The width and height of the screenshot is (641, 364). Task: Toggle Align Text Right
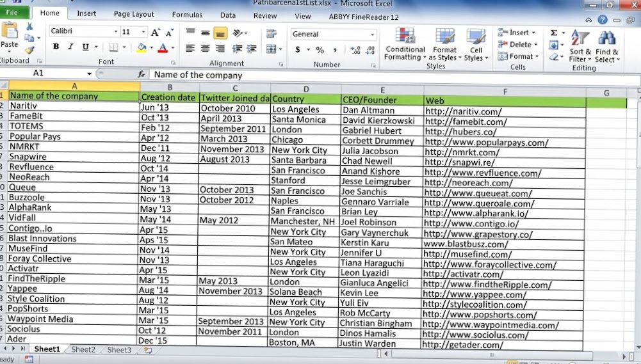tap(220, 49)
